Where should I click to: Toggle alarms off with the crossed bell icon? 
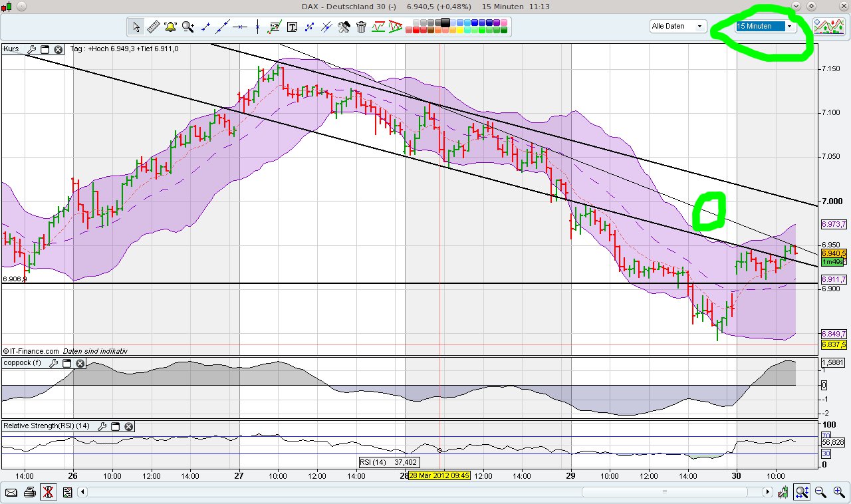click(x=47, y=492)
